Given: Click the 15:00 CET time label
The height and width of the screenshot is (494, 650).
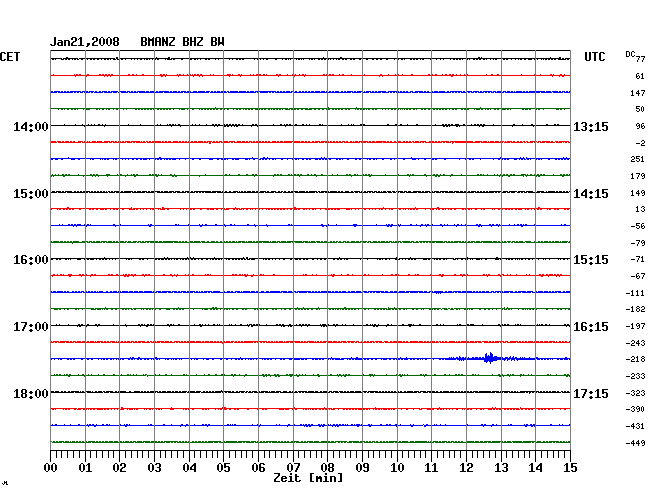Looking at the screenshot, I should coord(31,194).
